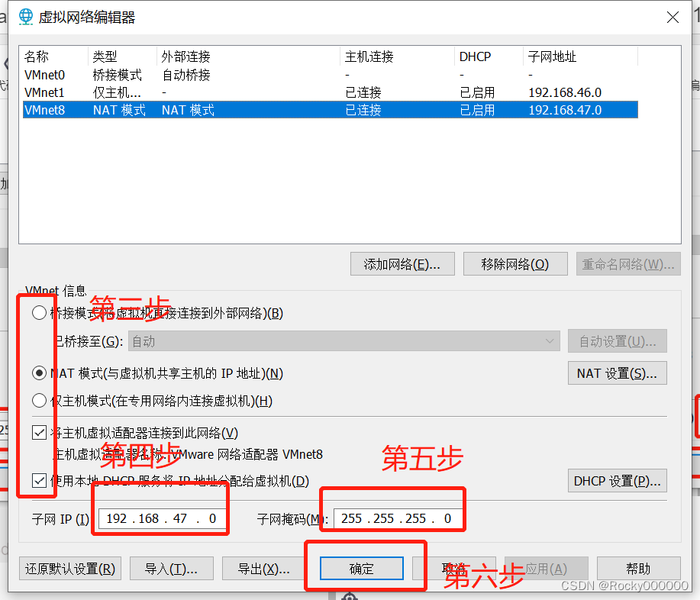Image resolution: width=700 pixels, height=600 pixels.
Task: Select the VMnet0 row in network list
Action: 331,75
